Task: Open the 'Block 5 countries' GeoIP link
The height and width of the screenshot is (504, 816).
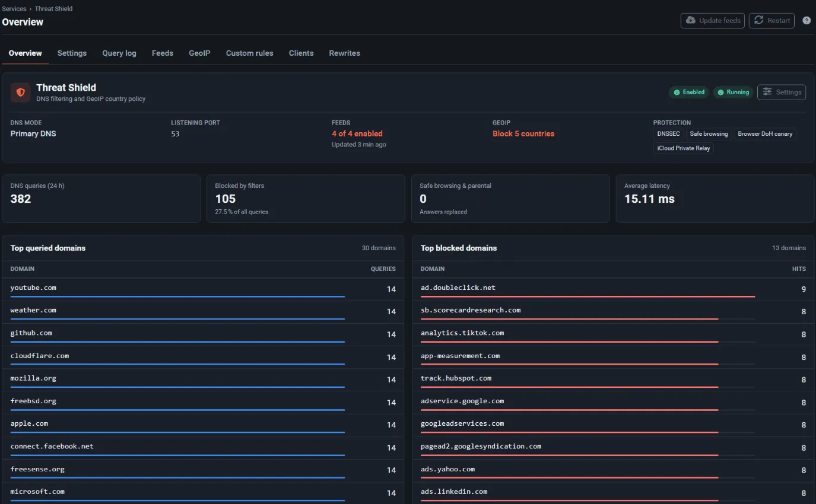Action: pos(523,133)
